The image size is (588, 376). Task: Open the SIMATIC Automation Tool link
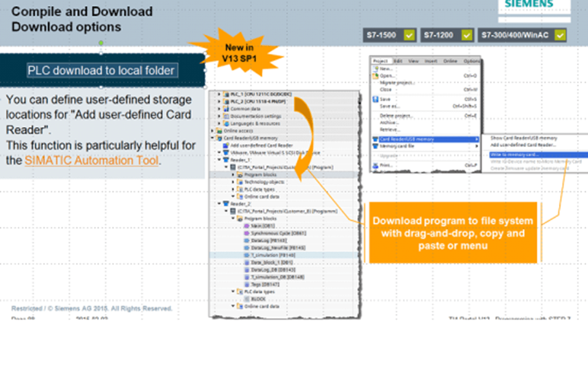click(91, 161)
